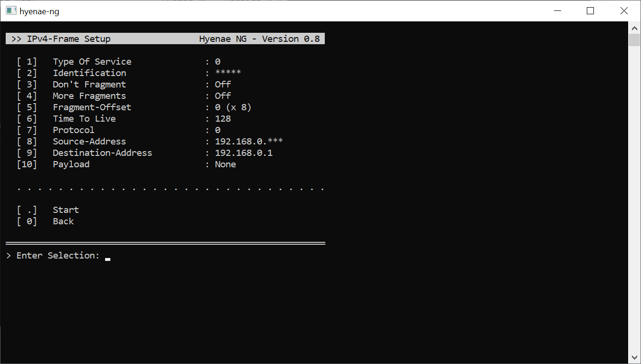Click the IPv4-Frame Setup header text
Viewport: 641px width, 364px height.
tap(68, 39)
